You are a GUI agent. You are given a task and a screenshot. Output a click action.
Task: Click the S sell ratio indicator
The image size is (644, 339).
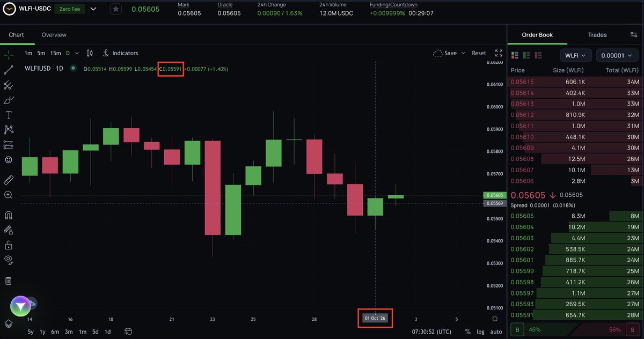[x=633, y=329]
